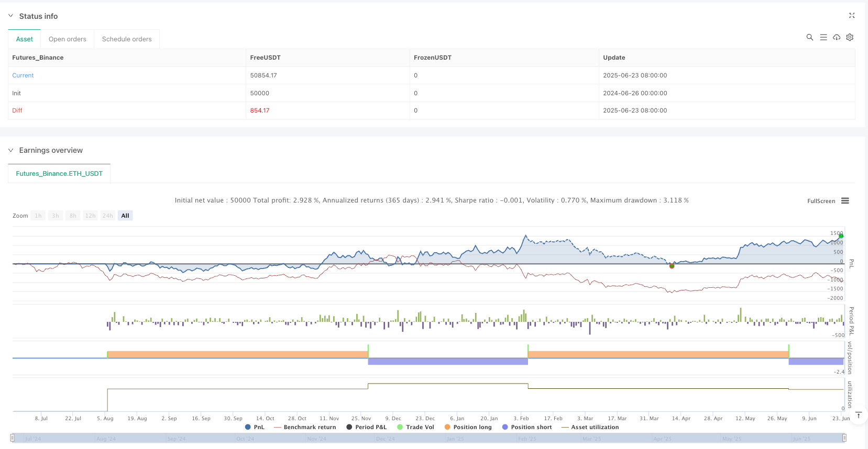The height and width of the screenshot is (449, 868).
Task: Open the list view hamburger icon
Action: pyautogui.click(x=823, y=37)
